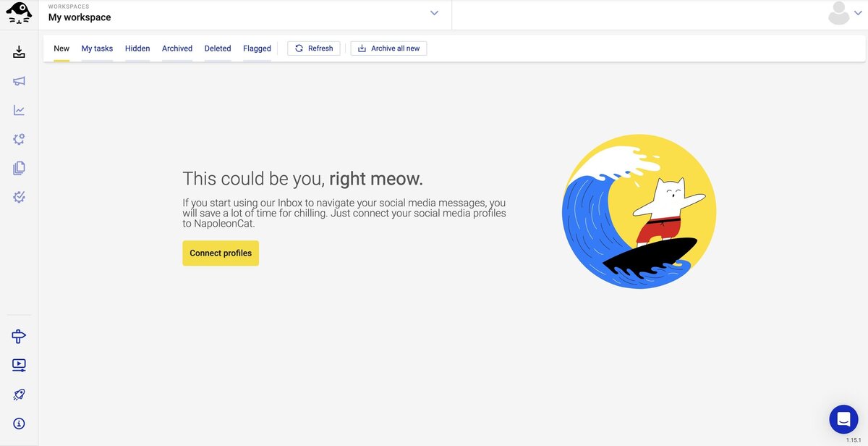868x446 pixels.
Task: Open the reports documents icon
Action: (x=19, y=168)
